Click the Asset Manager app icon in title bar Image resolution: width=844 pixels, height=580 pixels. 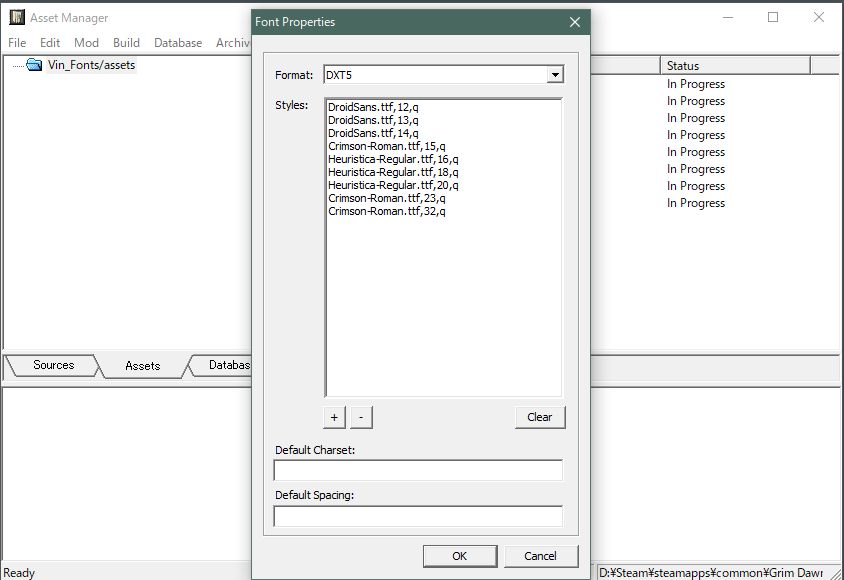pyautogui.click(x=16, y=18)
